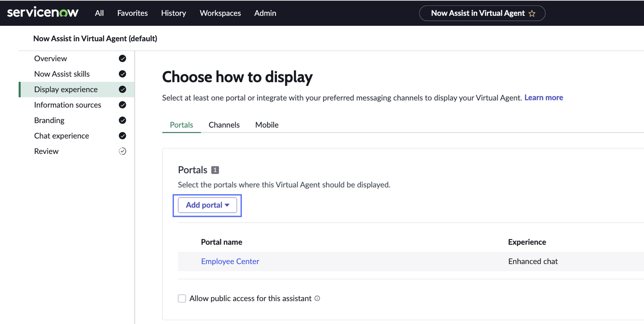644x324 pixels.
Task: Go to the Now Assist skills step
Action: [62, 74]
